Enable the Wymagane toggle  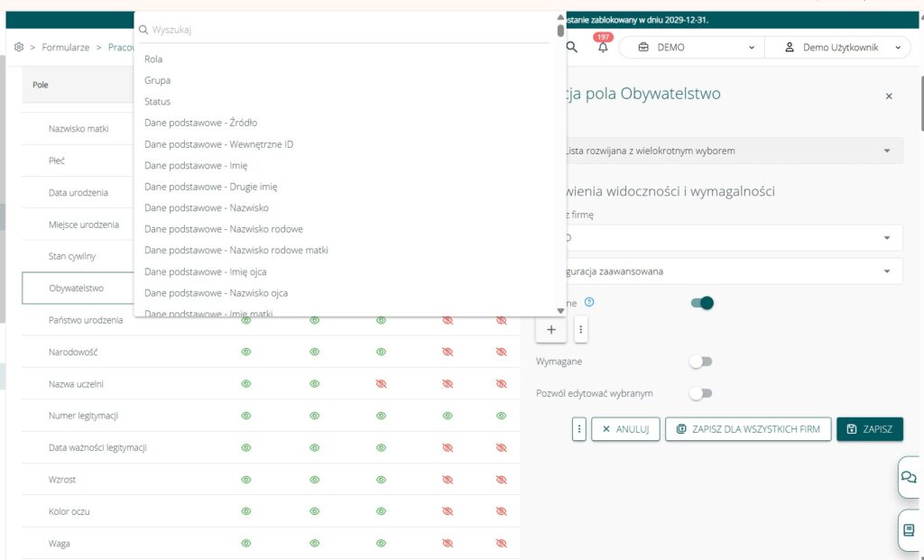[700, 362]
